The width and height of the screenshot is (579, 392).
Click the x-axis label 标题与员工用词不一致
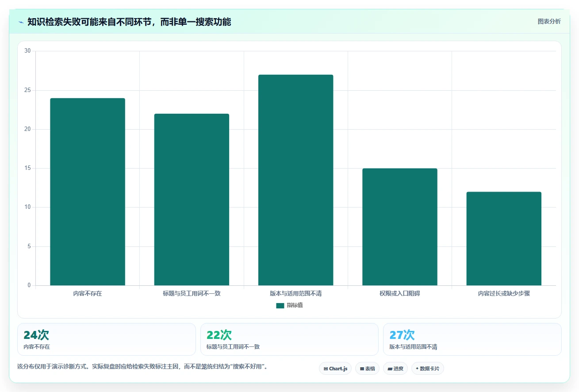(x=192, y=293)
